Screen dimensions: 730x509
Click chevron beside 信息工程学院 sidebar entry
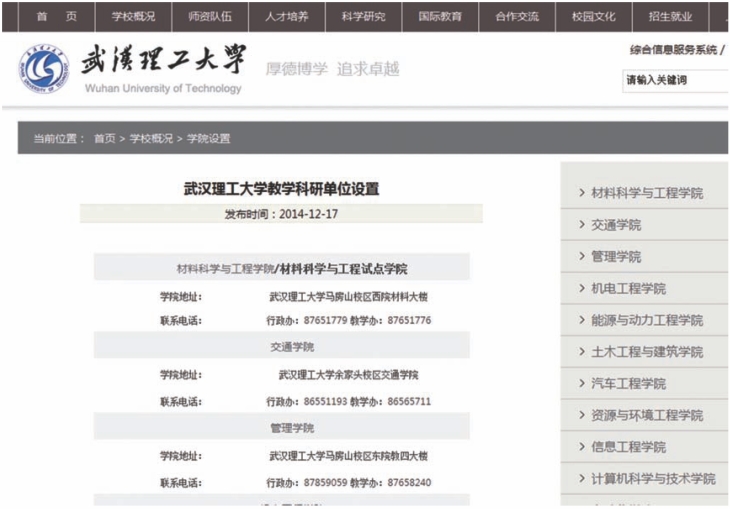[581, 446]
